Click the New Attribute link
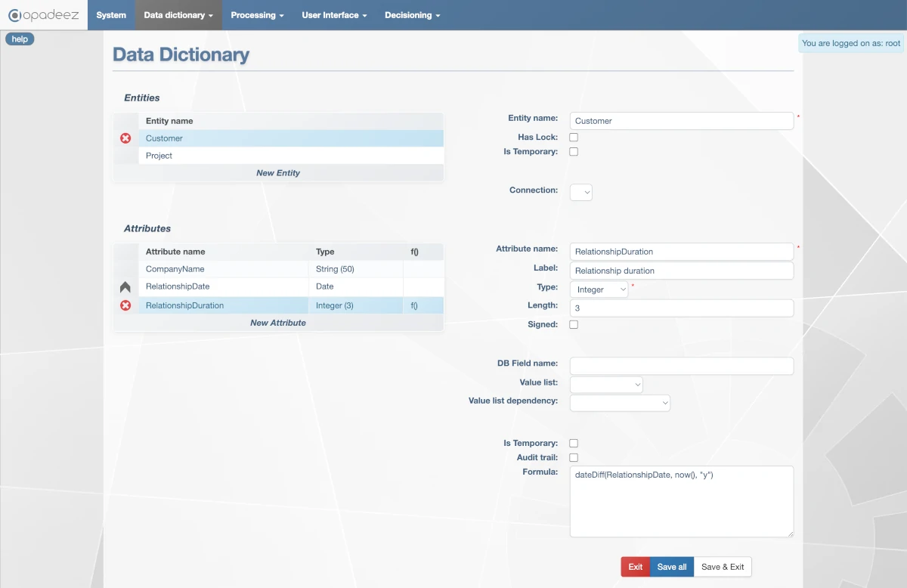The image size is (907, 588). coord(278,323)
